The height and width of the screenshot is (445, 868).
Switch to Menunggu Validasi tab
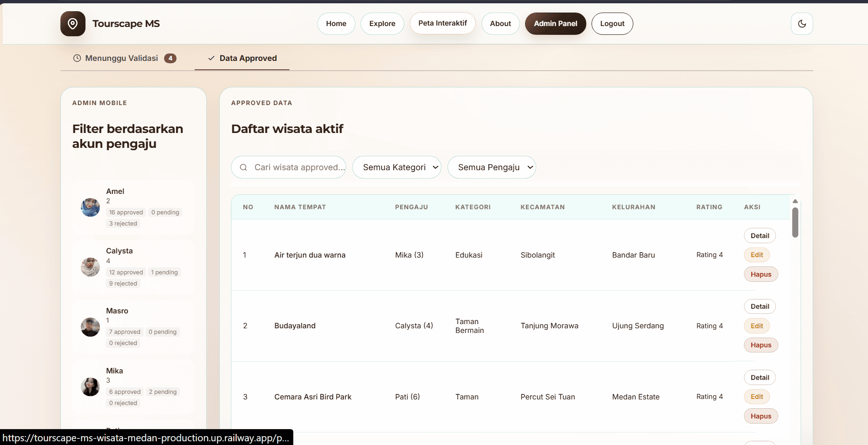coord(125,58)
